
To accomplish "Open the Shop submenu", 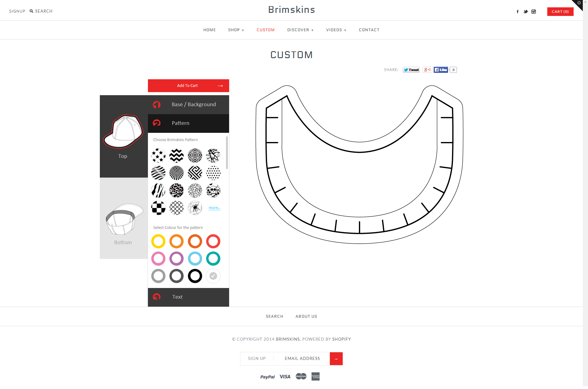I will click(x=236, y=30).
